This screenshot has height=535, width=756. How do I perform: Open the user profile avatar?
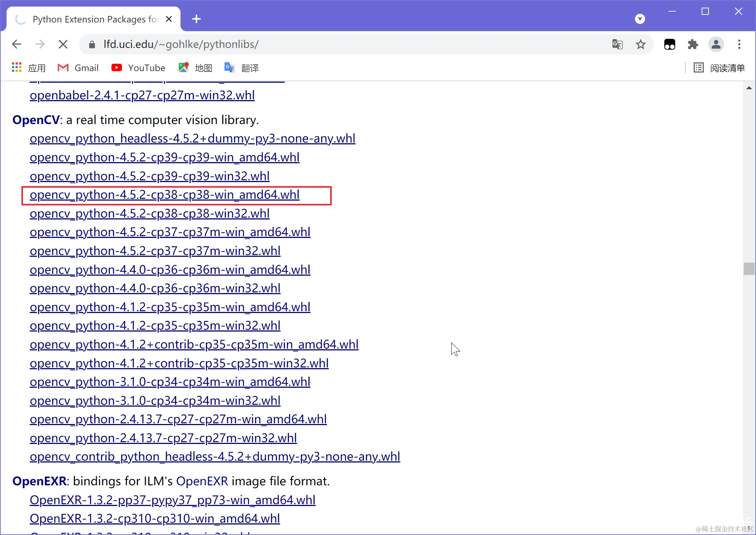(x=716, y=44)
